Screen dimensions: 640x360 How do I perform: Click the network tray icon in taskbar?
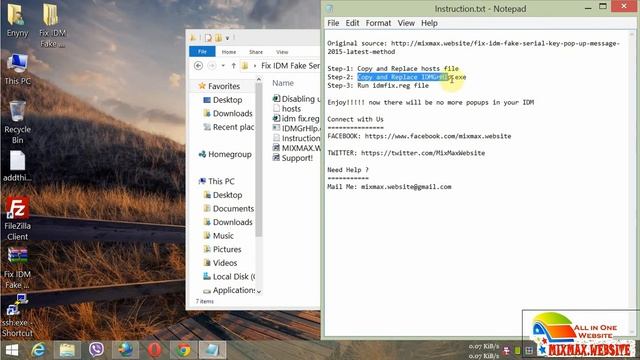pyautogui.click(x=506, y=350)
